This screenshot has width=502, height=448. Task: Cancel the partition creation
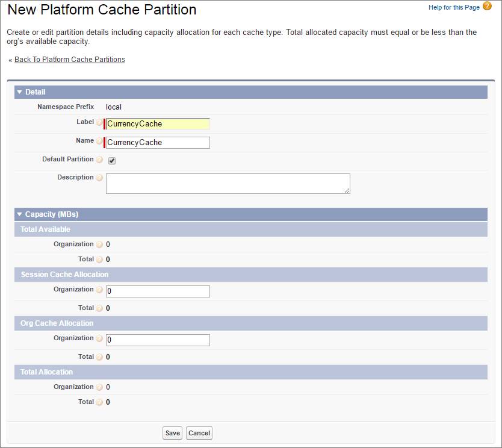coord(199,433)
